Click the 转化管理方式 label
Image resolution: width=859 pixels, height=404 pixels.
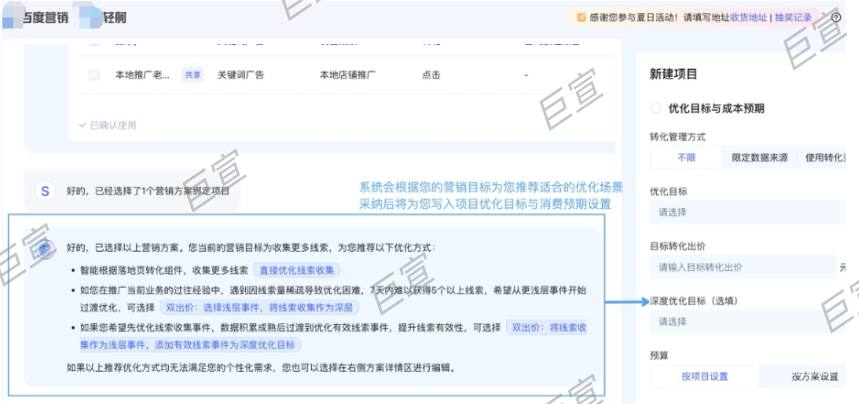coord(678,137)
